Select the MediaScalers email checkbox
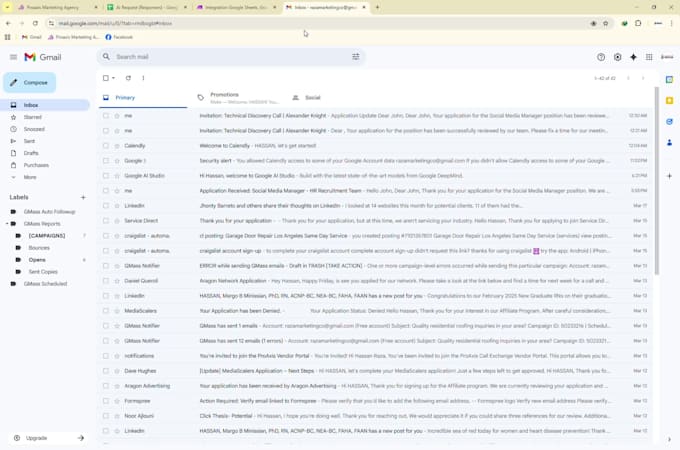The width and height of the screenshot is (680, 450). (106, 311)
